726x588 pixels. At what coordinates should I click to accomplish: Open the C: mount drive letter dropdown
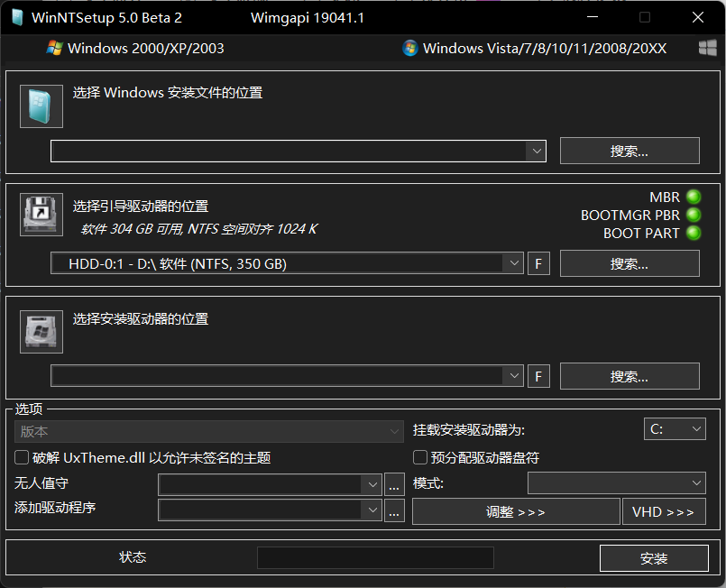pos(675,428)
